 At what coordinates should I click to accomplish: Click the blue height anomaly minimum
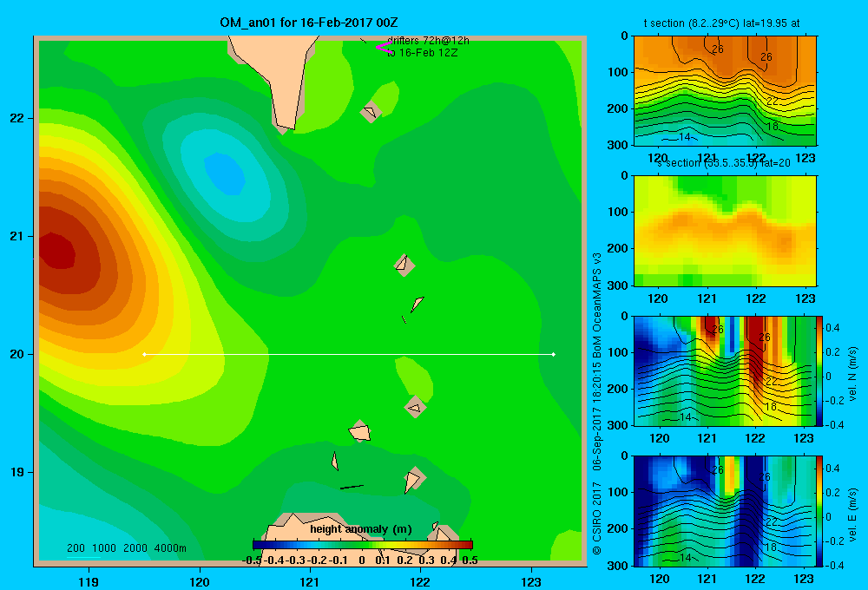point(226,174)
